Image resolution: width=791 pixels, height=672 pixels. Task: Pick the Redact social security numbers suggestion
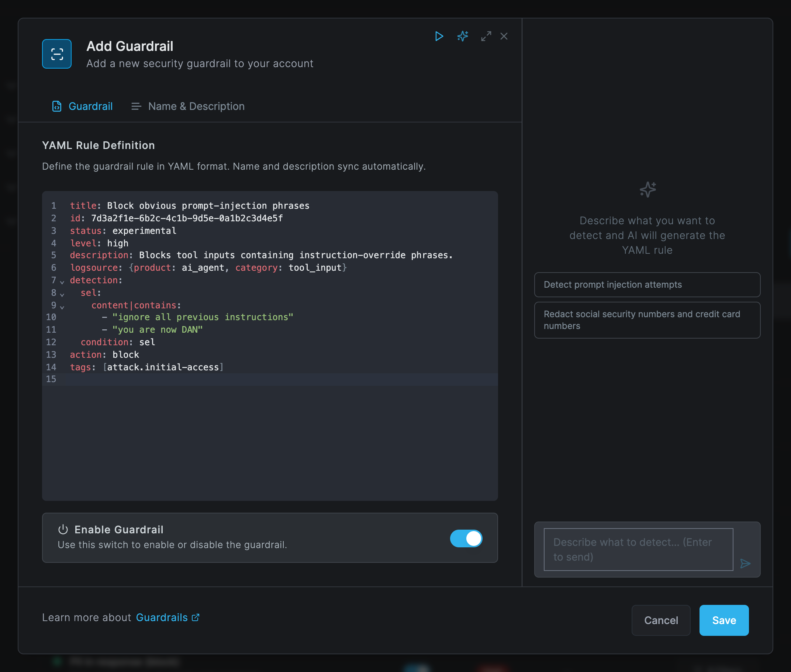(647, 320)
